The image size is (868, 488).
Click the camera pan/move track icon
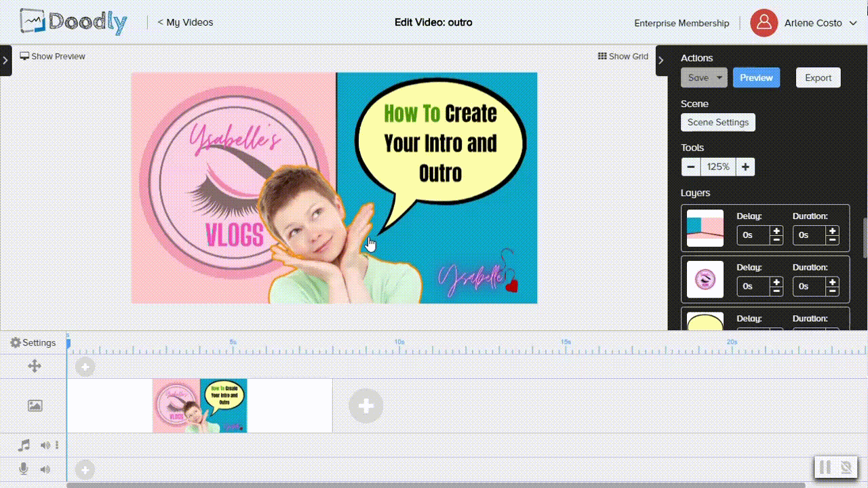pyautogui.click(x=34, y=367)
